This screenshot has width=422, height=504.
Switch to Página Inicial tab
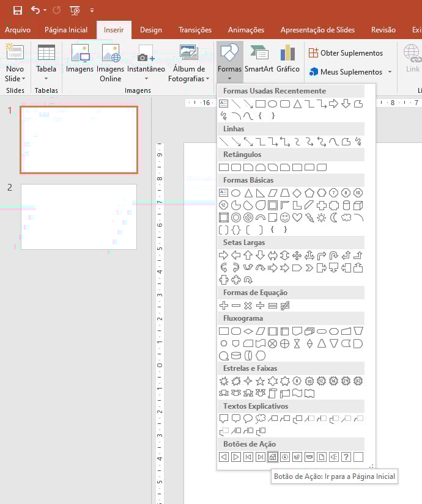point(66,30)
